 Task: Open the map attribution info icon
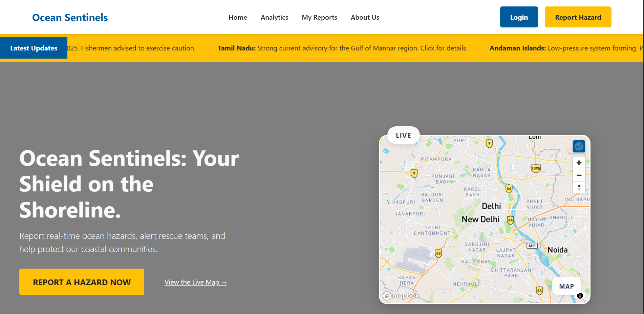[580, 296]
